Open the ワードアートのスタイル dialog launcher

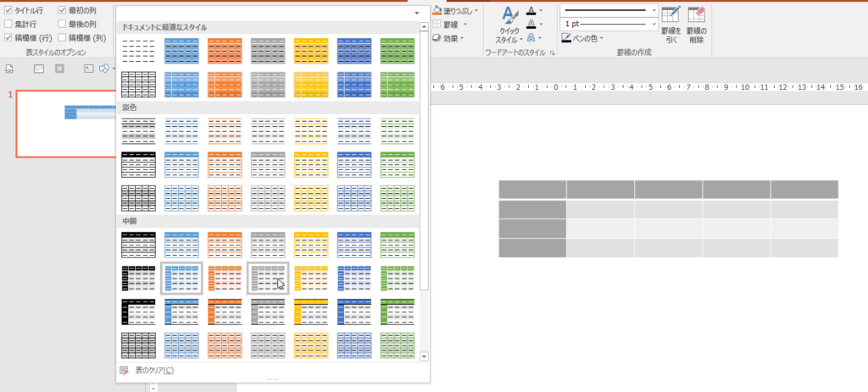pyautogui.click(x=552, y=52)
